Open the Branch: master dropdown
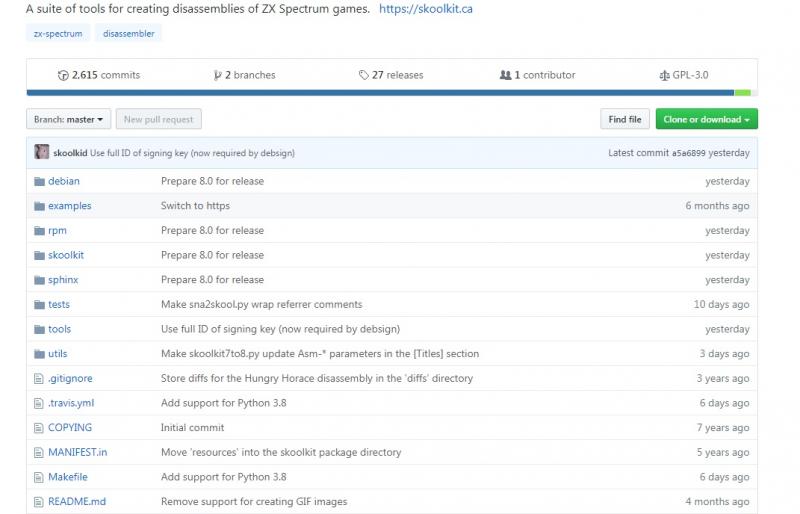This screenshot has height=514, width=800. coord(68,120)
